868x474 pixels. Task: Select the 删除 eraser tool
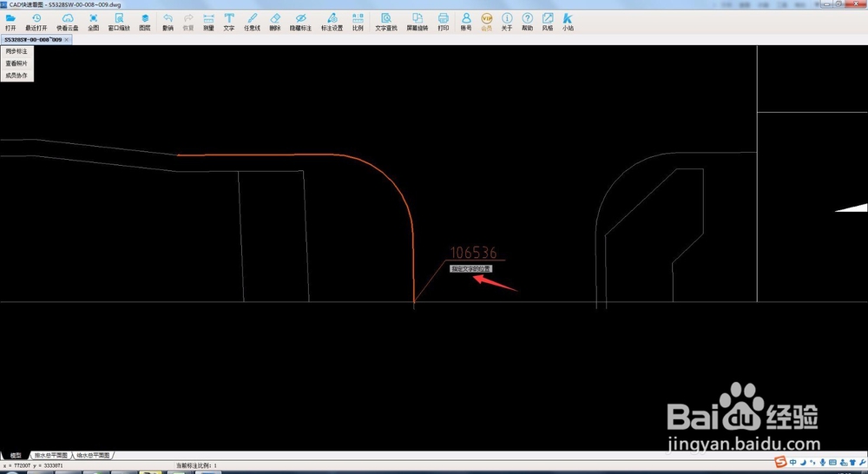coord(275,23)
